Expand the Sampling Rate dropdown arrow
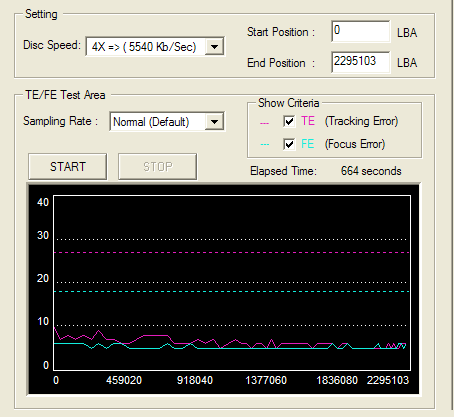The width and height of the screenshot is (454, 417). (x=214, y=122)
